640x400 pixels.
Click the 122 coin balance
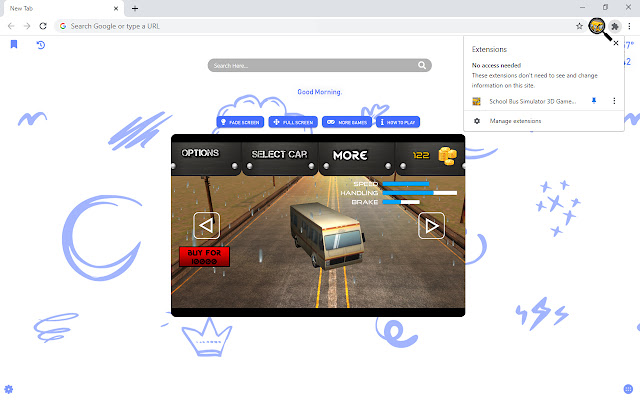(421, 156)
